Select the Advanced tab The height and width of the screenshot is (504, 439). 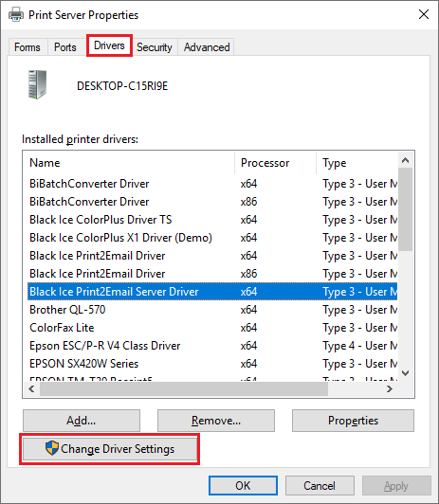(x=207, y=47)
